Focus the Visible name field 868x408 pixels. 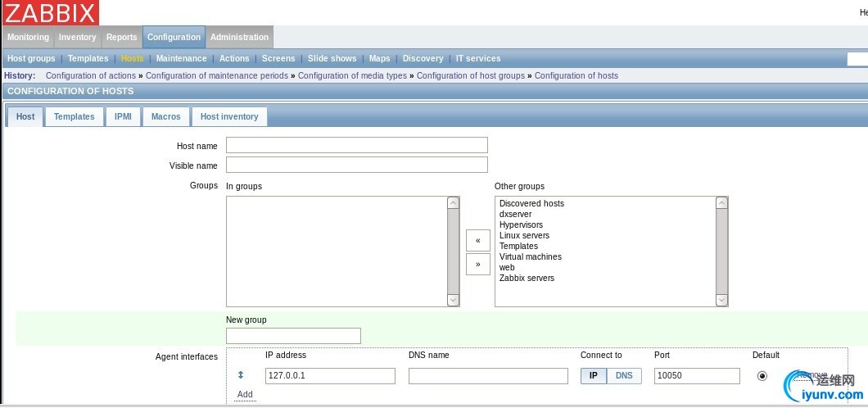click(x=357, y=165)
